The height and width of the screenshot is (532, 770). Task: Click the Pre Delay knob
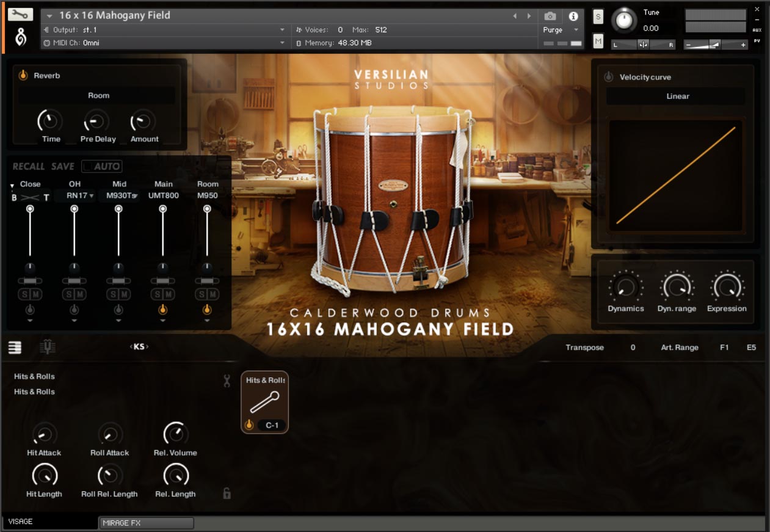(x=96, y=121)
